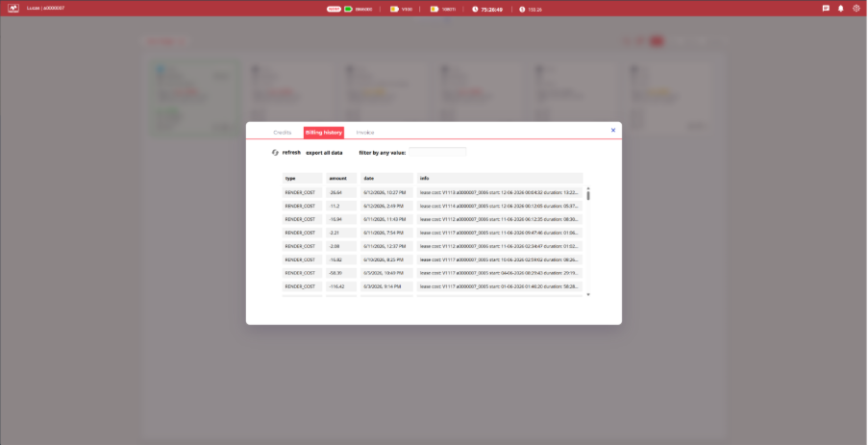Click the refresh text button

tap(291, 153)
